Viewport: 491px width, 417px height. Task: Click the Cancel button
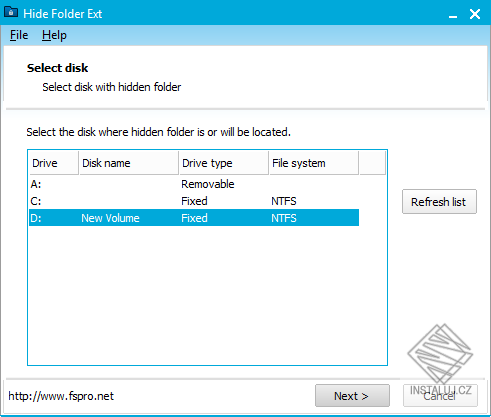point(440,396)
